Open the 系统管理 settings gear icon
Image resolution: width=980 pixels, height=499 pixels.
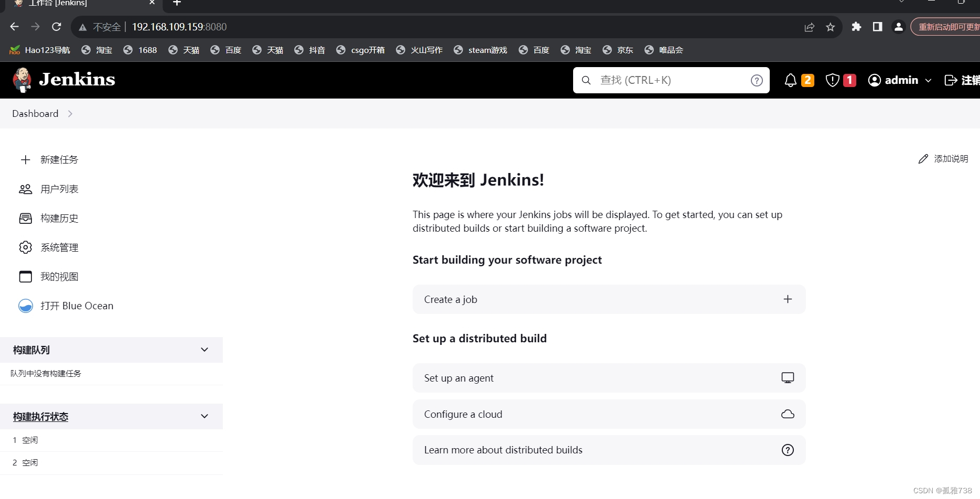[x=25, y=247]
